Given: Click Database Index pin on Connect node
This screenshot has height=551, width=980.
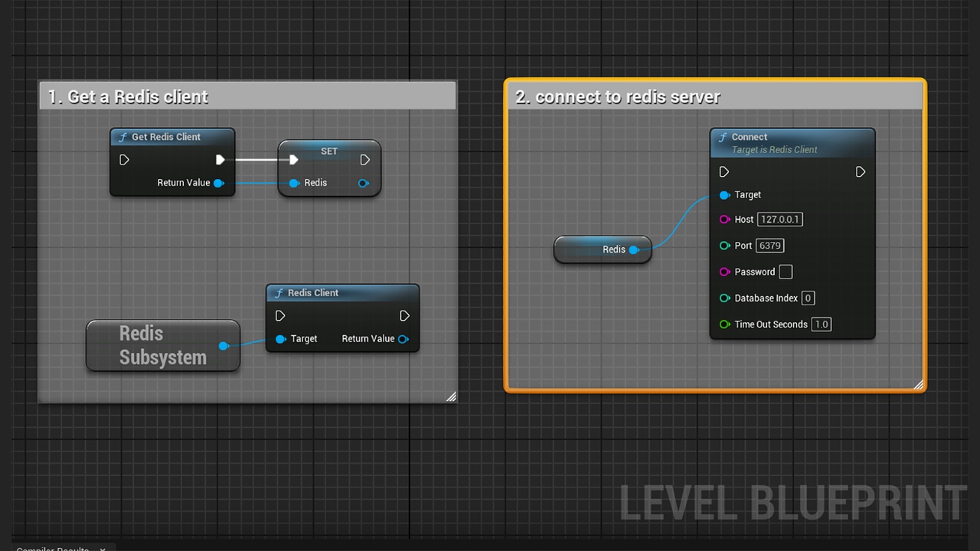Looking at the screenshot, I should coord(724,298).
